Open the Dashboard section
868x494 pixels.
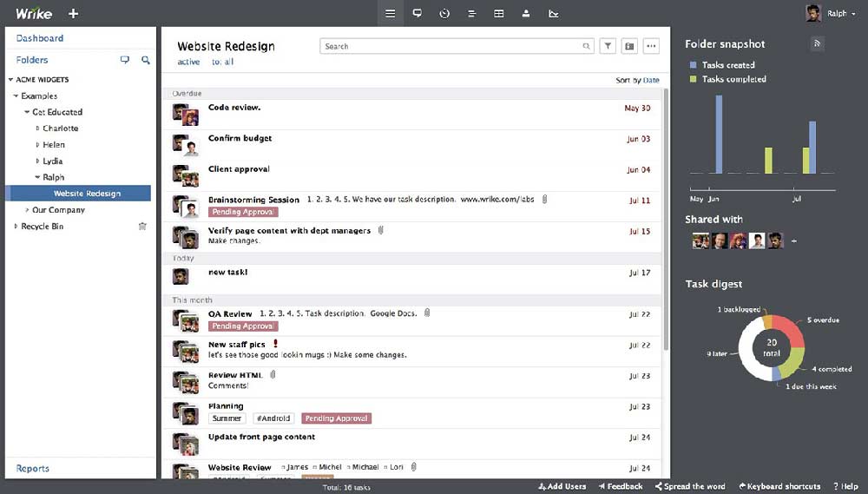tap(40, 38)
